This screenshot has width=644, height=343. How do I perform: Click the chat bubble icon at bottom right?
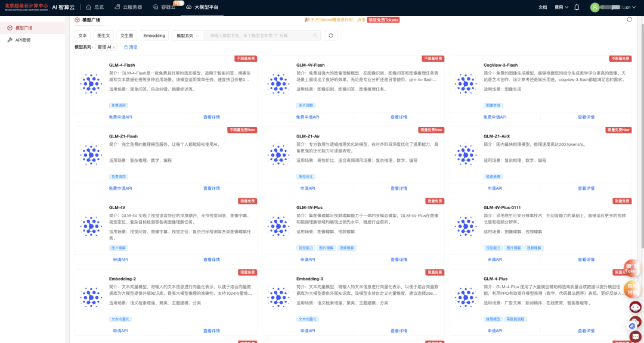tap(635, 336)
